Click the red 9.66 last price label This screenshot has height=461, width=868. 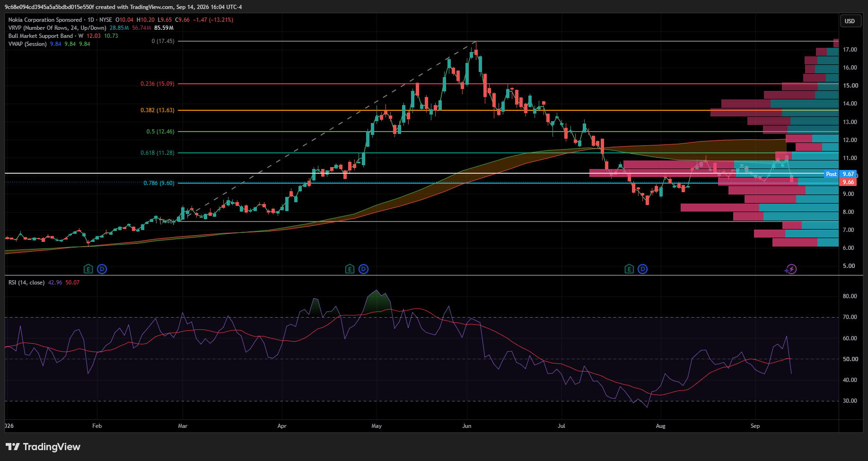(x=849, y=182)
